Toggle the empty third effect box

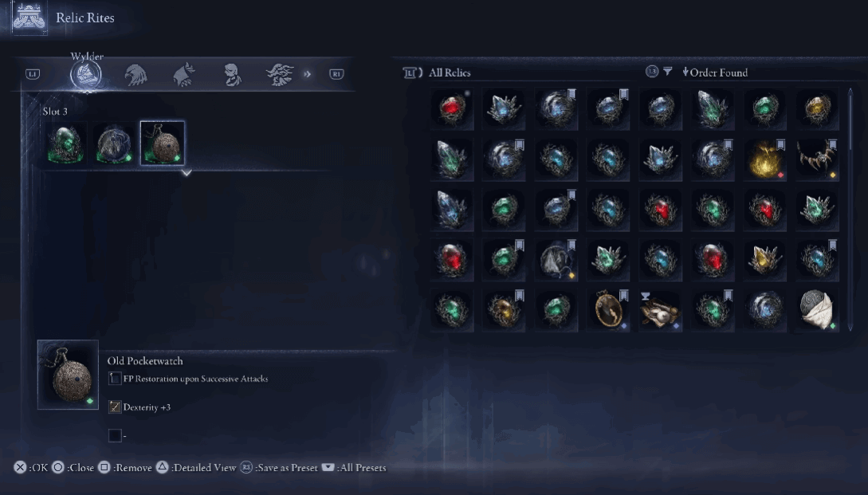tap(115, 435)
